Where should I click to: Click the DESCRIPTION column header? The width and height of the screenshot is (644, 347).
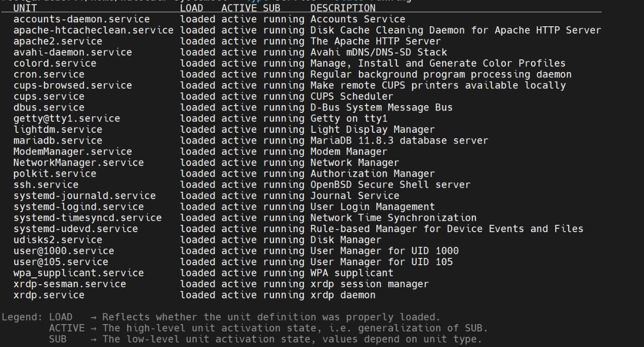[x=343, y=8]
